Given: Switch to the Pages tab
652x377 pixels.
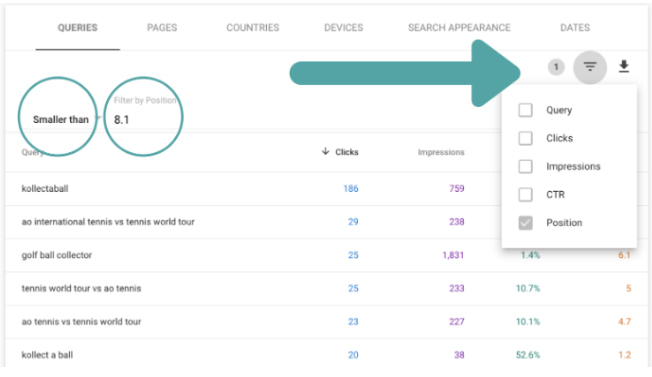Looking at the screenshot, I should coord(162,28).
